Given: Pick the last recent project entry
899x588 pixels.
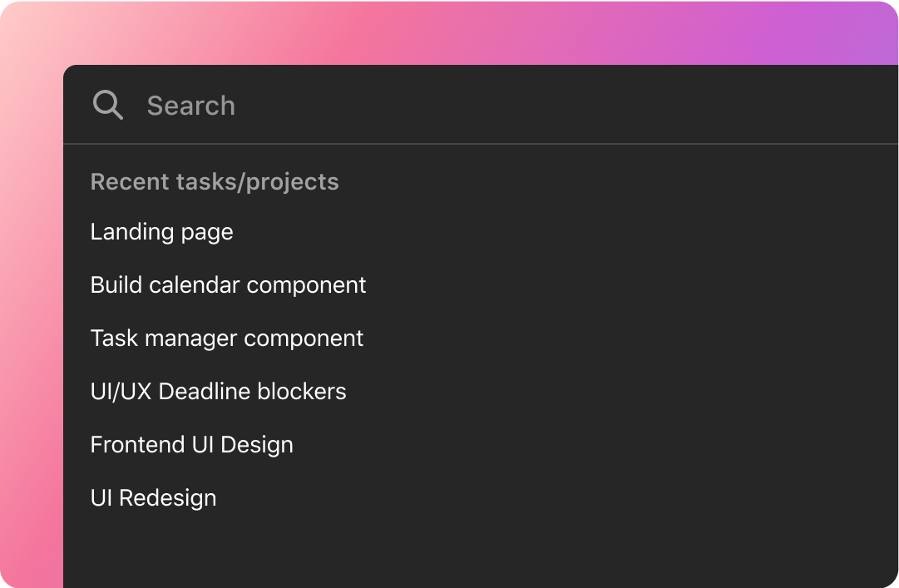Looking at the screenshot, I should [x=153, y=498].
